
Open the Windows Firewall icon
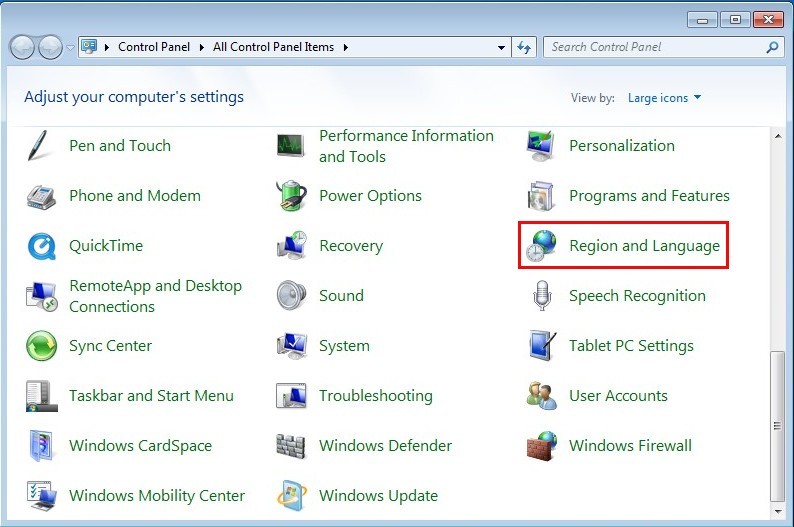tap(541, 446)
